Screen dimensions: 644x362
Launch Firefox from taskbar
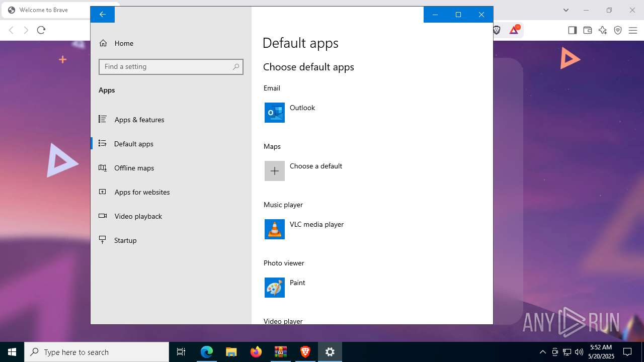pos(256,352)
